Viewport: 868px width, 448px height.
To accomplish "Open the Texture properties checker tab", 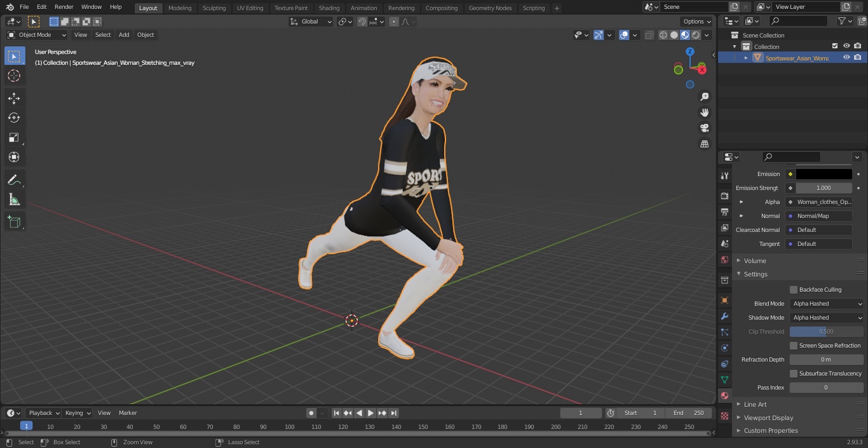I will click(724, 416).
